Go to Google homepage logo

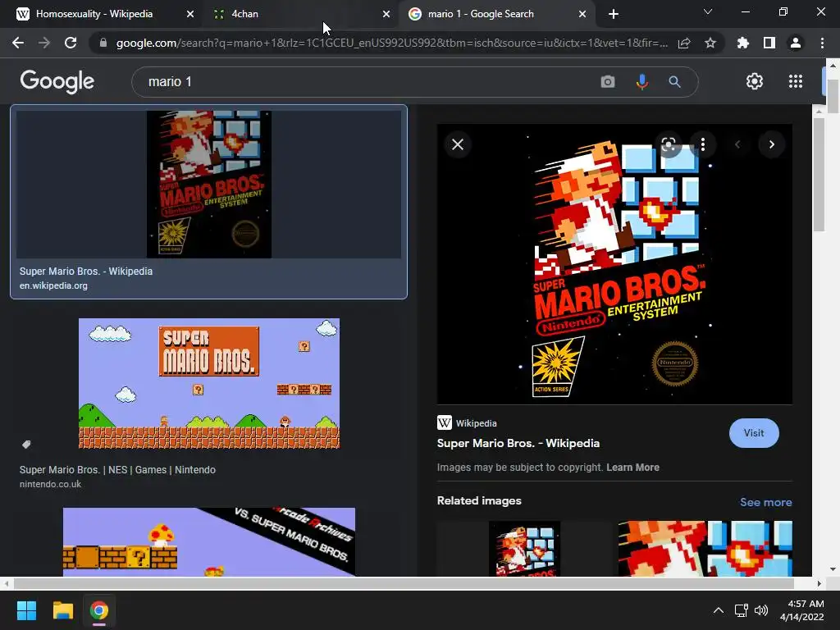pos(57,81)
